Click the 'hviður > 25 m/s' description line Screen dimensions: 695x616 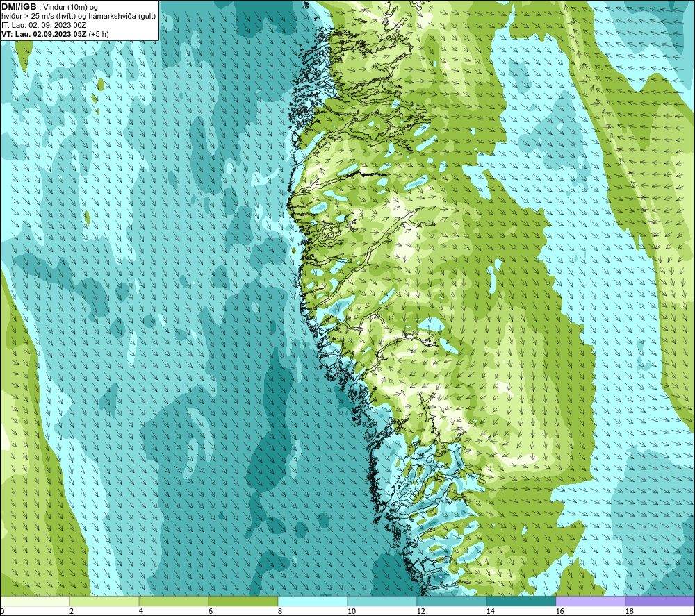[x=79, y=16]
